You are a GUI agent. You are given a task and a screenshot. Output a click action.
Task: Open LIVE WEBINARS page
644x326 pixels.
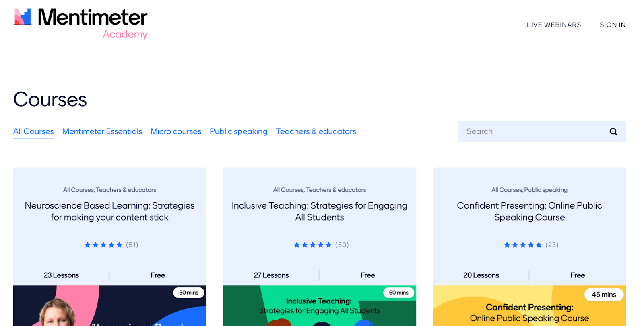tap(554, 25)
